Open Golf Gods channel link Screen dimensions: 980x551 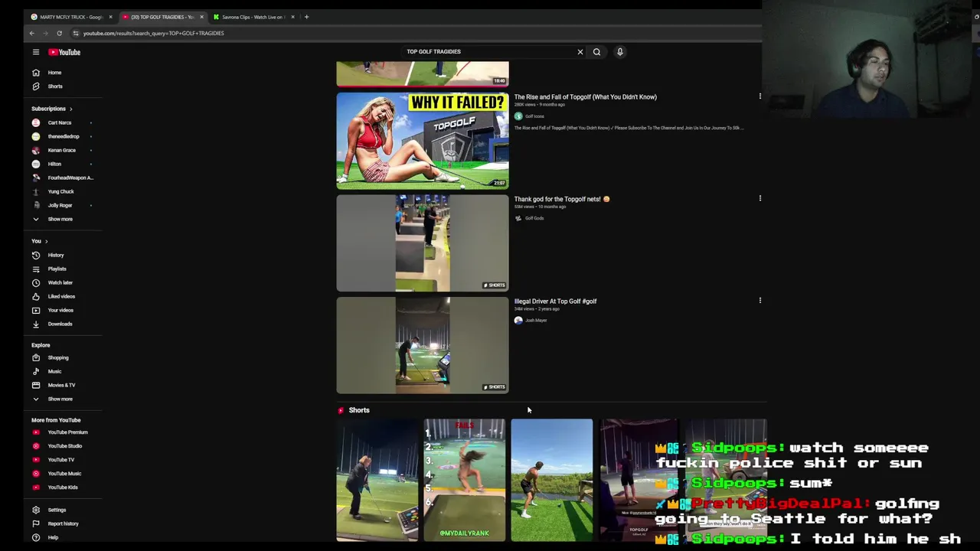point(534,218)
